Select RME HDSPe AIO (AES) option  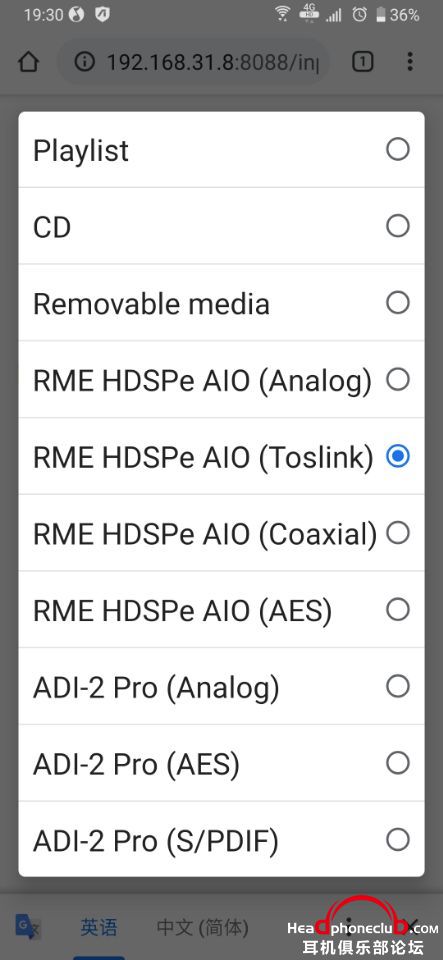(x=221, y=610)
